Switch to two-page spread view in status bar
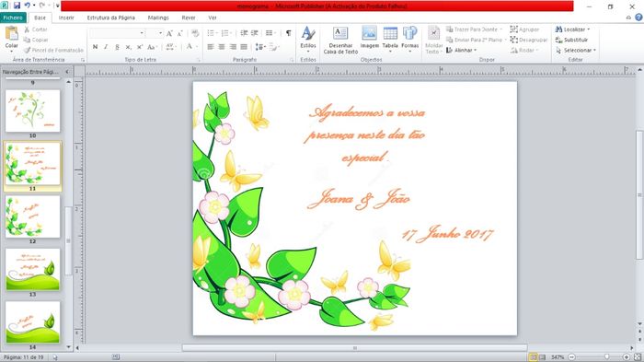 click(542, 357)
